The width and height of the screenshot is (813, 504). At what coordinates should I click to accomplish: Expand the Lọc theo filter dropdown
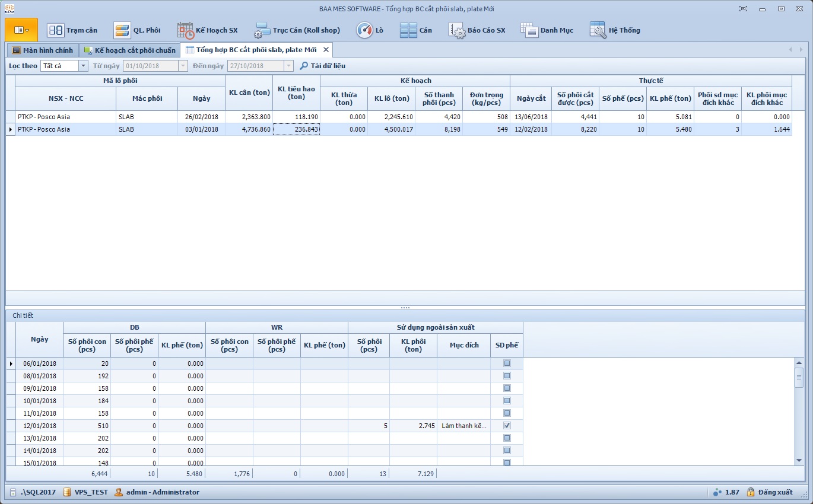point(83,66)
